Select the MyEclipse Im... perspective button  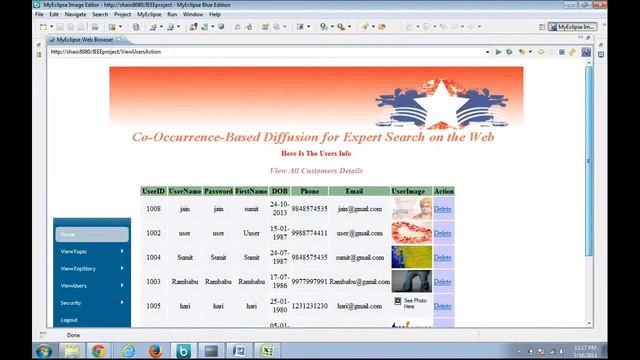(x=572, y=27)
